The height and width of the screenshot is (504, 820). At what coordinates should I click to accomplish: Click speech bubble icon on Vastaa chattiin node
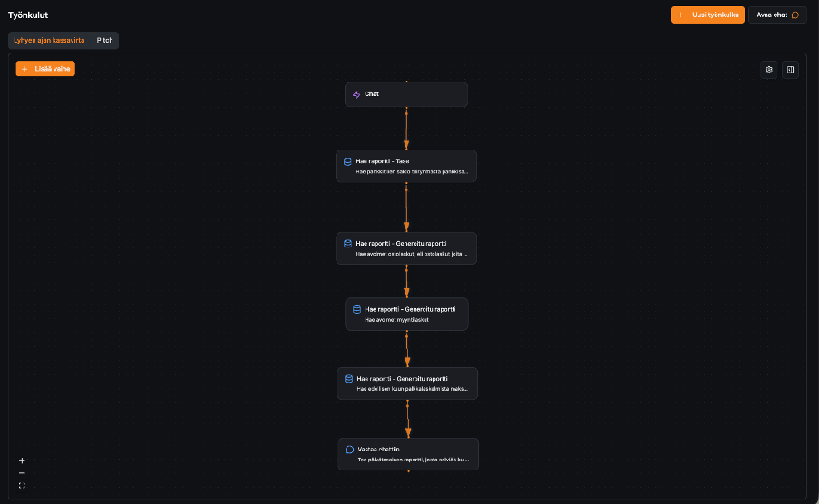click(x=349, y=450)
